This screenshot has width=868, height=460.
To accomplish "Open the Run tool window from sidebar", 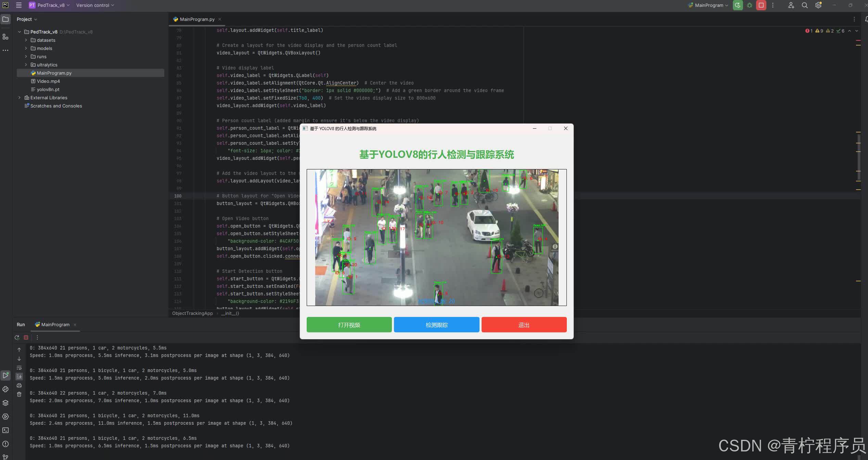I will pos(5,375).
